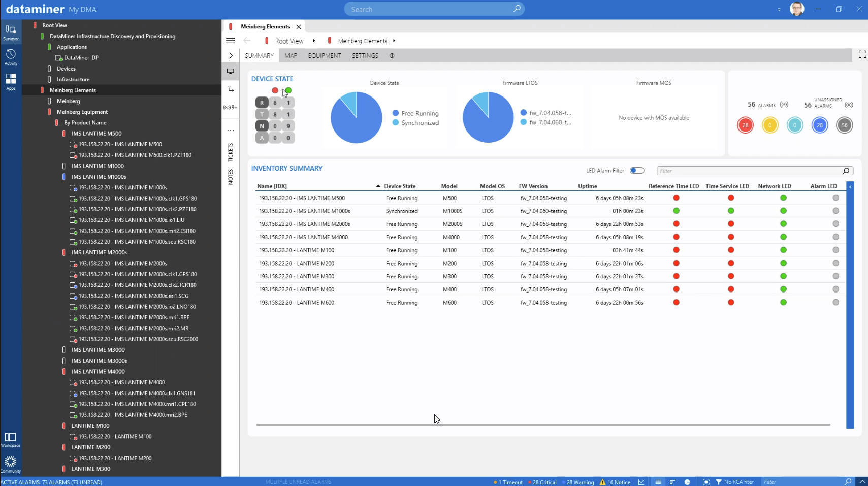Viewport: 868px width, 486px height.
Task: Open the top bar options dropdown arrow
Action: 779,9
